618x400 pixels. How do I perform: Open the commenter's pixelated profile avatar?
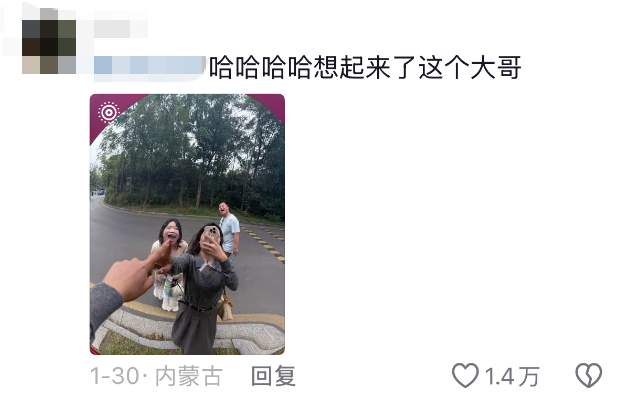49,41
